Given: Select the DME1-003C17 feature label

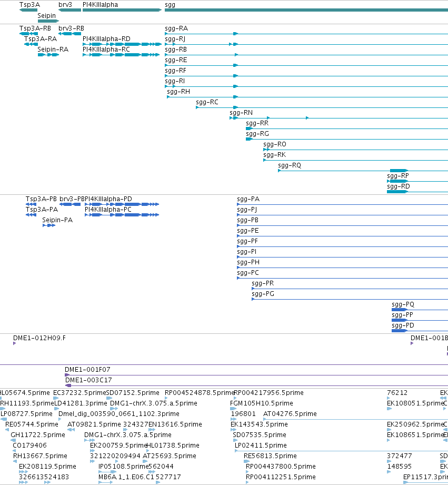Looking at the screenshot, I should 88,380.
